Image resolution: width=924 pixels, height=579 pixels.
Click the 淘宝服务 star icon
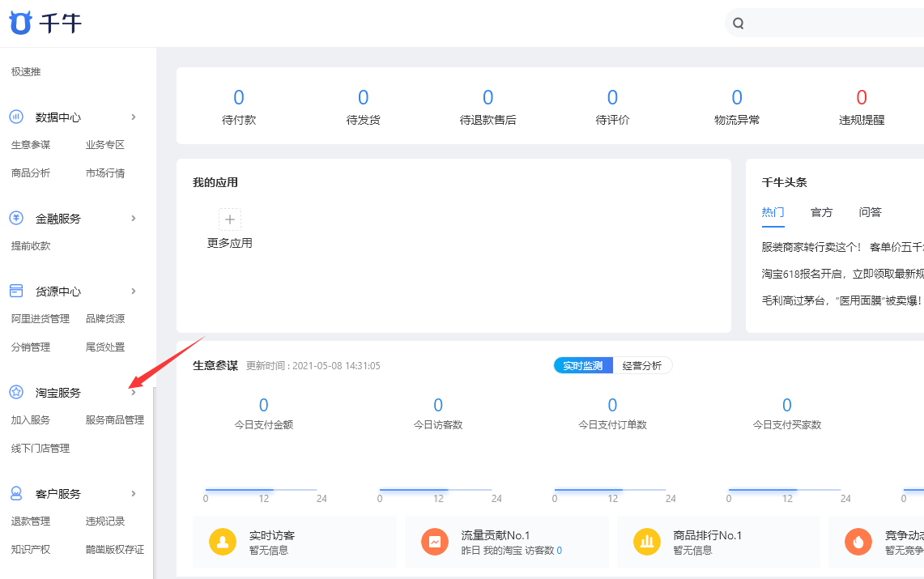tap(16, 392)
